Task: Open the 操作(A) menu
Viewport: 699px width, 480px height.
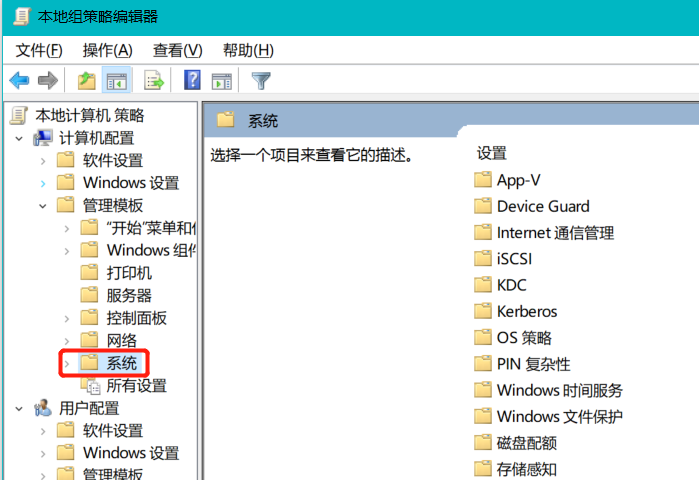Action: coord(107,50)
